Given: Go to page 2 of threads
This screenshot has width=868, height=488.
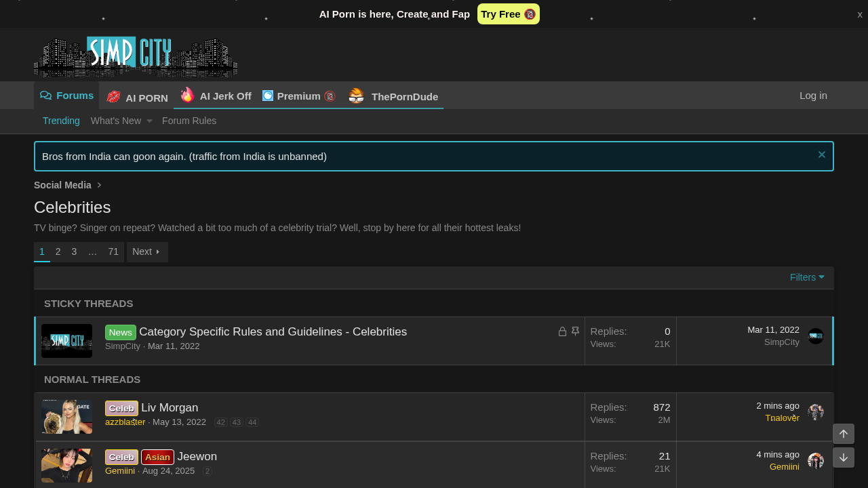Looking at the screenshot, I should click(58, 251).
